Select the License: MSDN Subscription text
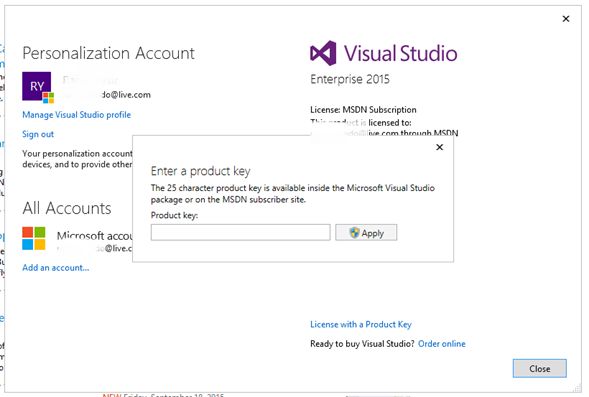The height and width of the screenshot is (397, 589). click(x=363, y=110)
